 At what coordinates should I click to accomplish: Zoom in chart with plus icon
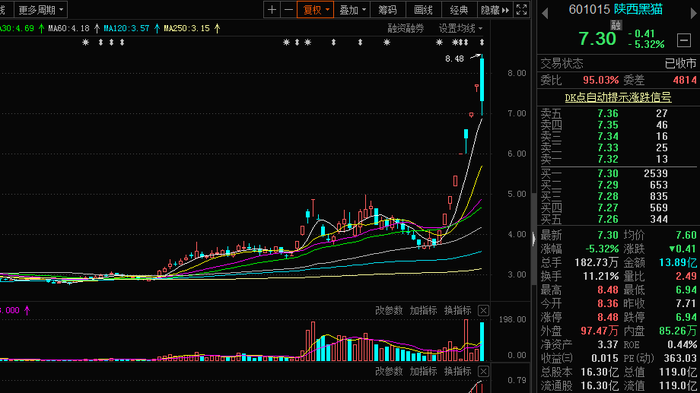coord(271,10)
